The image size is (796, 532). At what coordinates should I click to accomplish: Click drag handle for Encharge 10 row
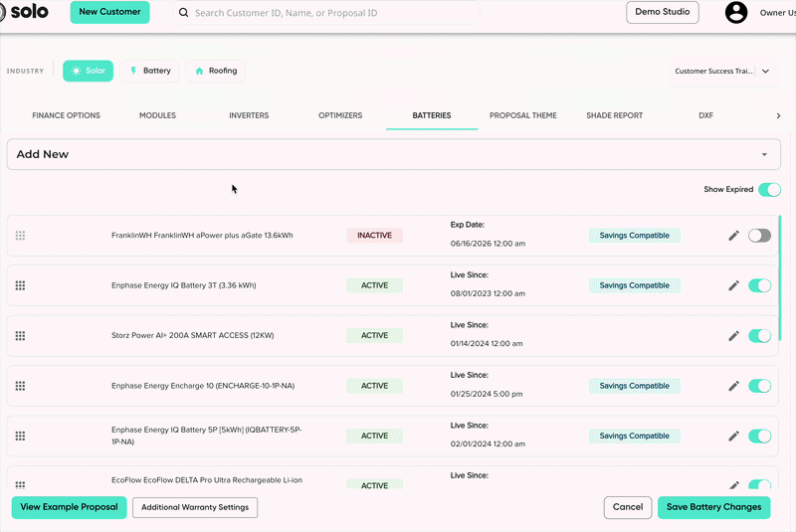click(20, 386)
